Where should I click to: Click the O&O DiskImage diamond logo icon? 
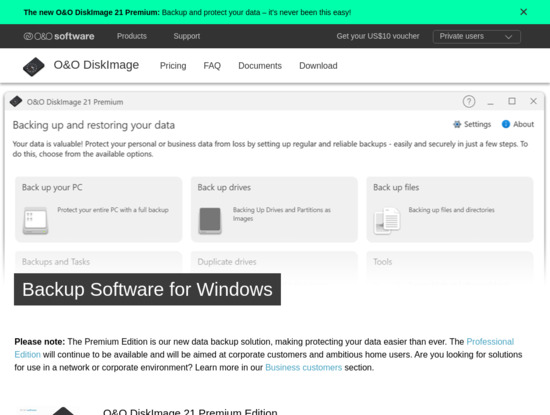click(34, 66)
